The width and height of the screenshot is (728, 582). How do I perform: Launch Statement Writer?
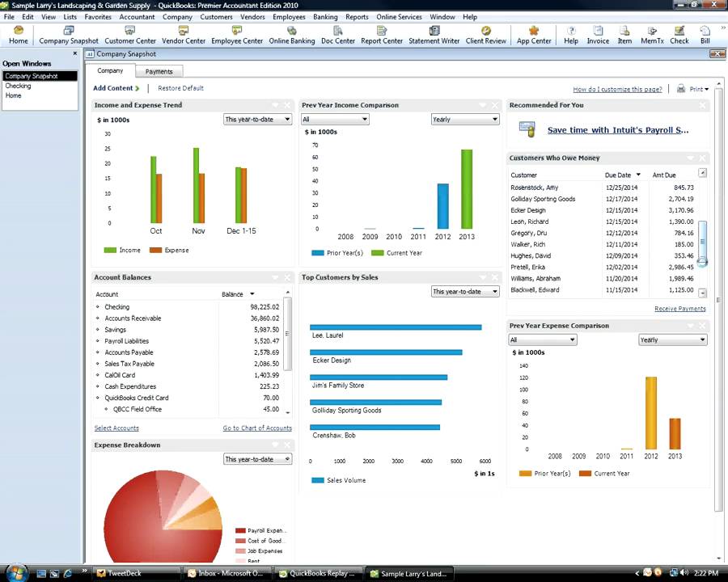pos(434,36)
